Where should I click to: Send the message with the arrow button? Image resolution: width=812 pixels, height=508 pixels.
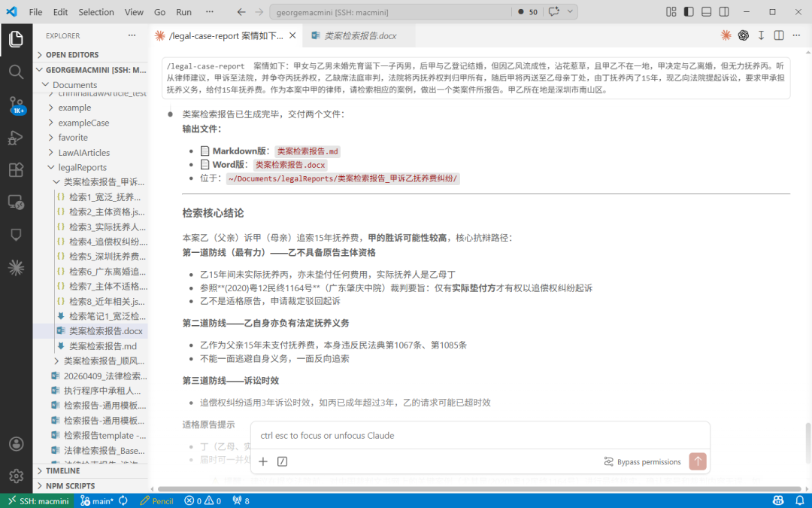coord(698,461)
